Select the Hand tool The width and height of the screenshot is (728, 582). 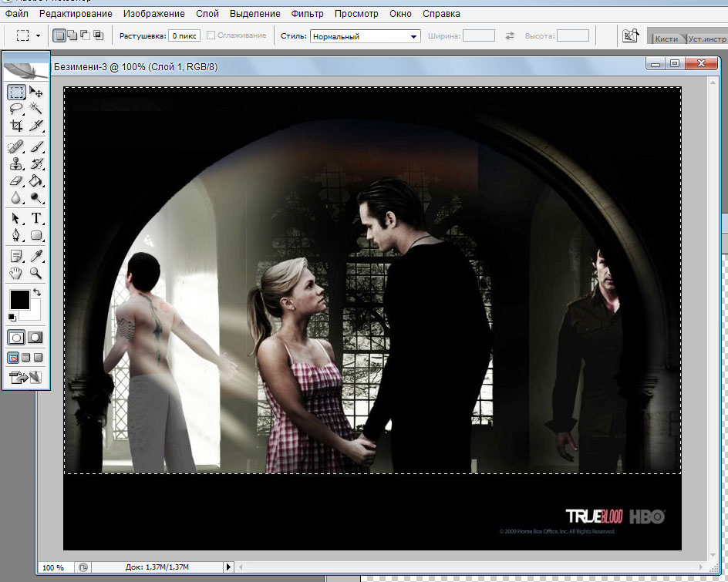[x=16, y=273]
